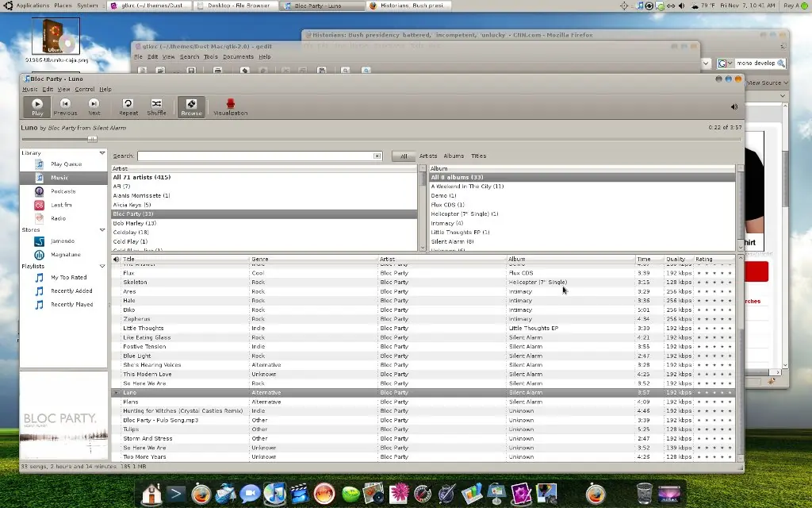The height and width of the screenshot is (508, 812).
Task: Open the Jamendo store
Action: [x=63, y=241]
